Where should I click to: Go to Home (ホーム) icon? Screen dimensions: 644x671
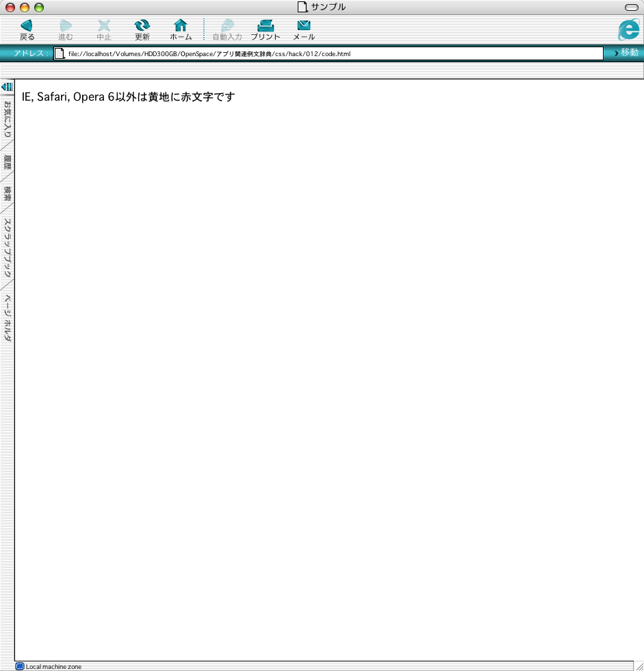pyautogui.click(x=181, y=25)
